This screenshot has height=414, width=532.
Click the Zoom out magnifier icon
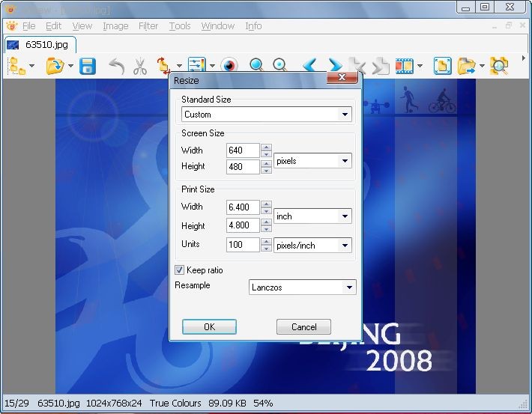(x=279, y=64)
